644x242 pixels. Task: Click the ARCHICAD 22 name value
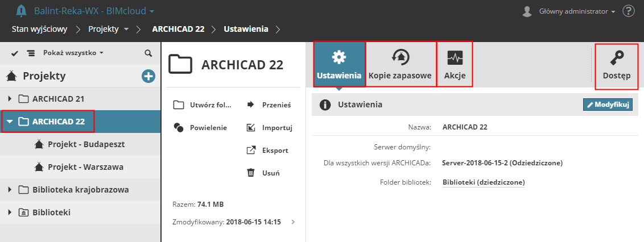click(x=465, y=127)
